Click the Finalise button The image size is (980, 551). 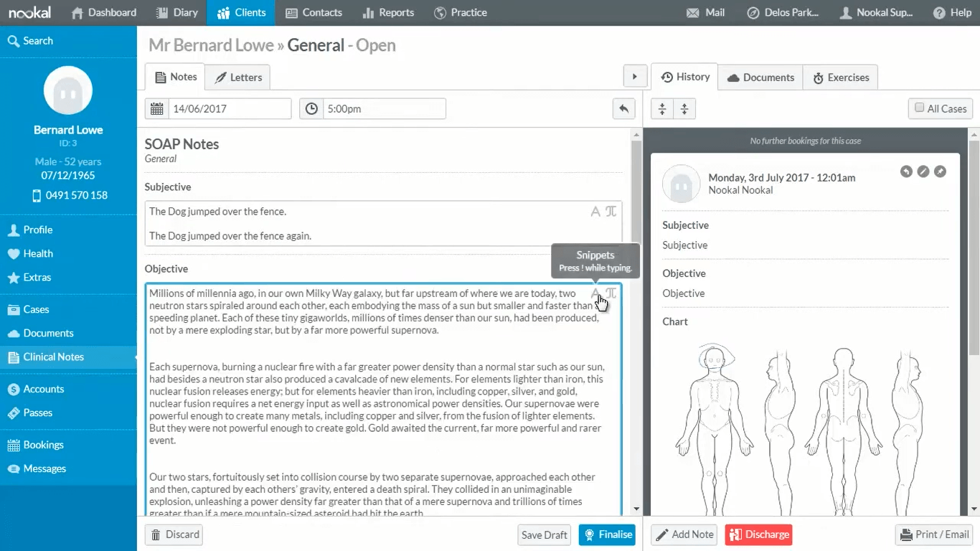607,534
